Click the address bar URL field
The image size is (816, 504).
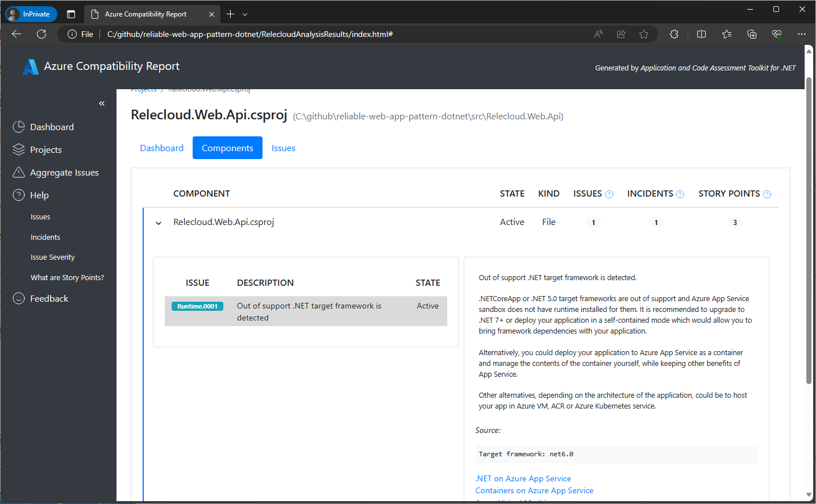coord(249,34)
